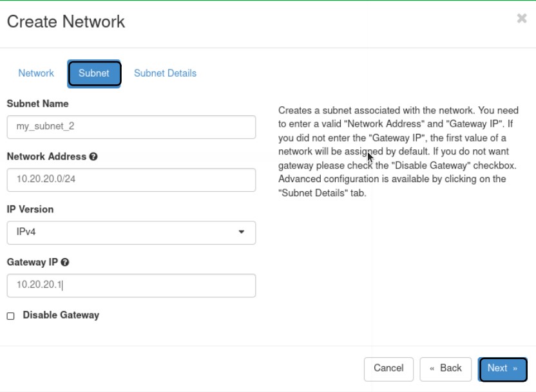This screenshot has width=536, height=392.
Task: Switch to the Network tab
Action: click(36, 73)
